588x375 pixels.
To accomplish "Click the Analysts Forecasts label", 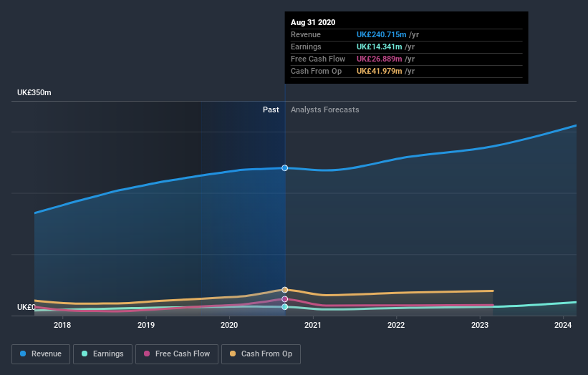I will pos(324,109).
